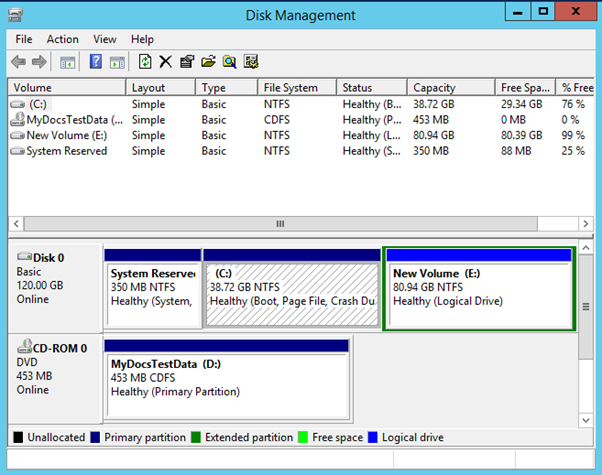Click the Delete X toolbar icon
Viewport: 602px width, 475px height.
click(x=165, y=62)
